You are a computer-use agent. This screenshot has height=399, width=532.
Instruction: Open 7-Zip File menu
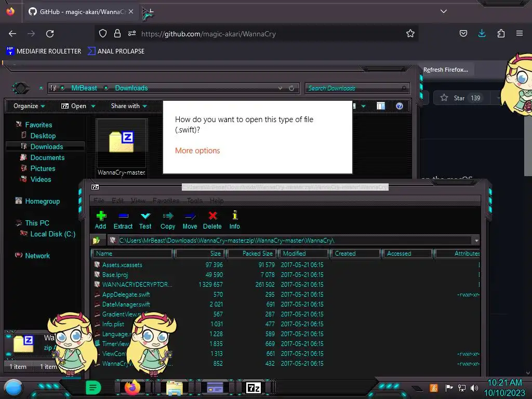pyautogui.click(x=99, y=201)
